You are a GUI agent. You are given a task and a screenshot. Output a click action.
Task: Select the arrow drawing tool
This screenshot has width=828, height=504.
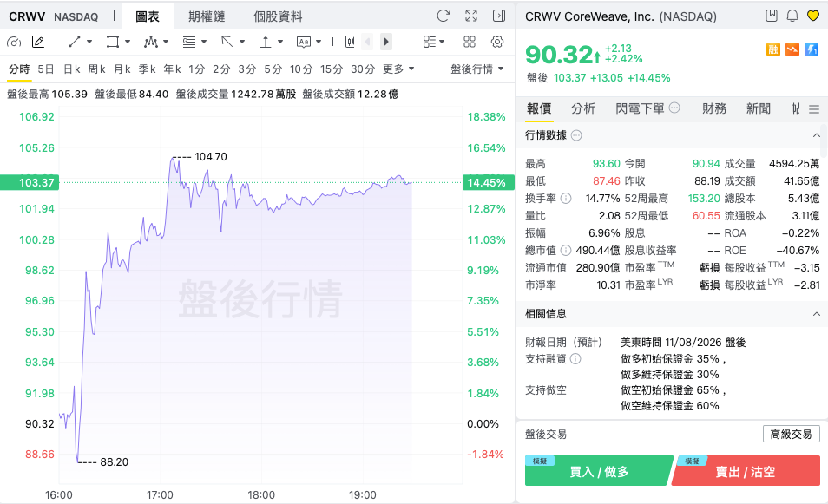pyautogui.click(x=227, y=42)
